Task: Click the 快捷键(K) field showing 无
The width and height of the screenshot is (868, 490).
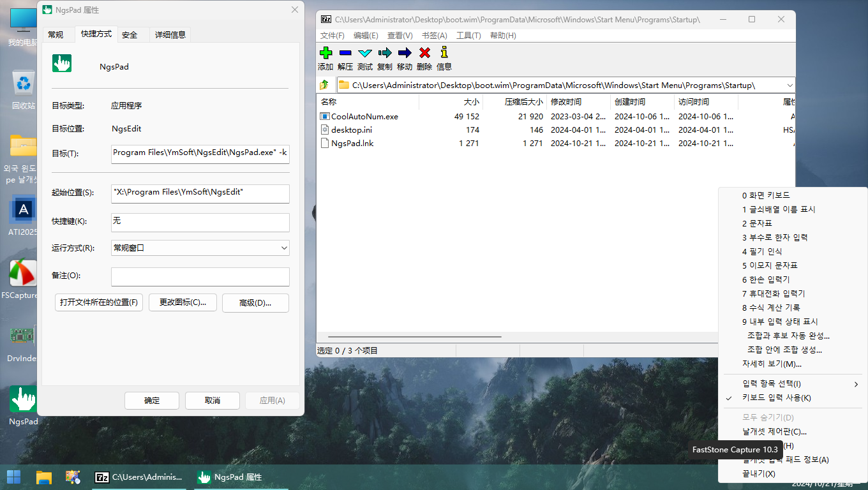Action: pos(200,221)
